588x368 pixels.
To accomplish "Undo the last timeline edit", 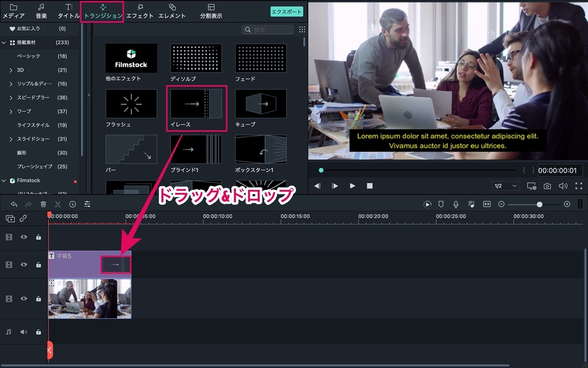I will [x=14, y=204].
